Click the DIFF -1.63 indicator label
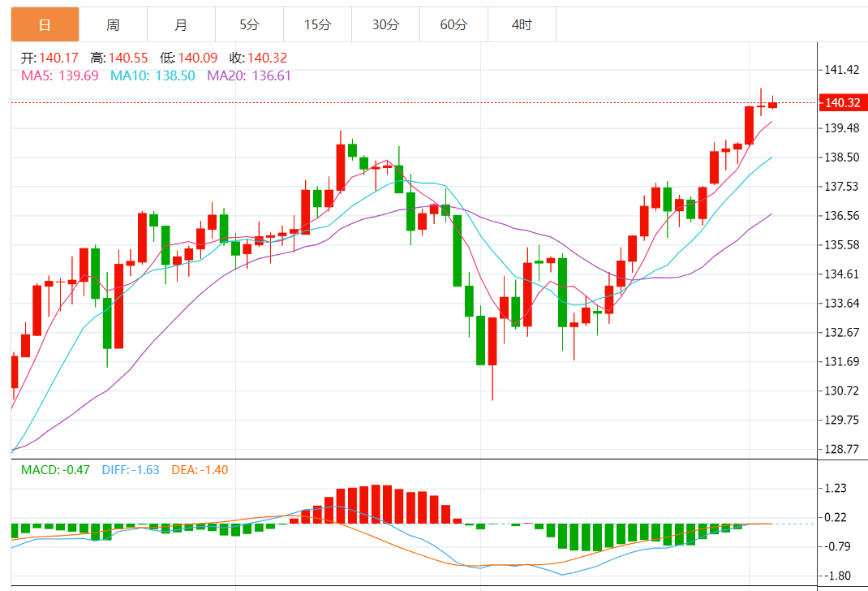This screenshot has width=868, height=591. 131,470
